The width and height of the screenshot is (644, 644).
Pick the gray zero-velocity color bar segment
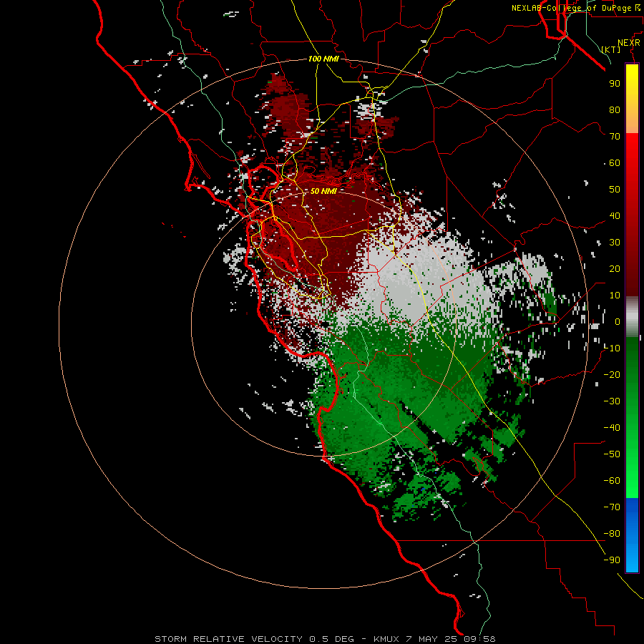pyautogui.click(x=632, y=317)
